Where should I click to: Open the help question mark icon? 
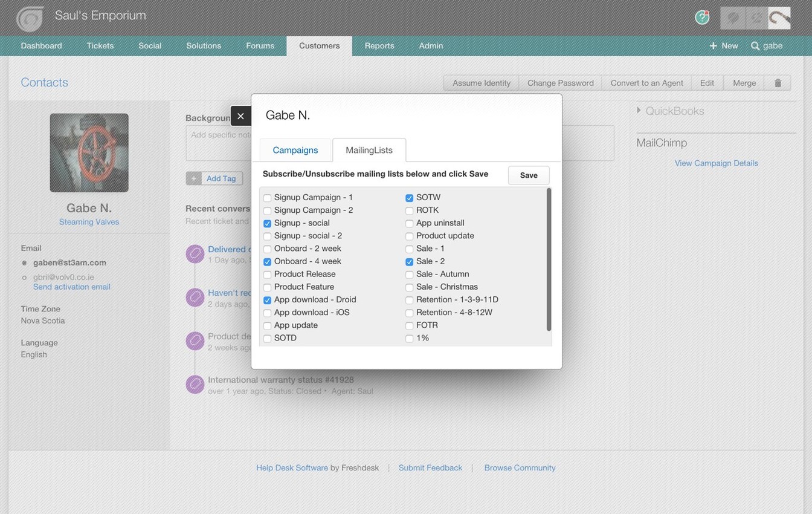tap(702, 18)
